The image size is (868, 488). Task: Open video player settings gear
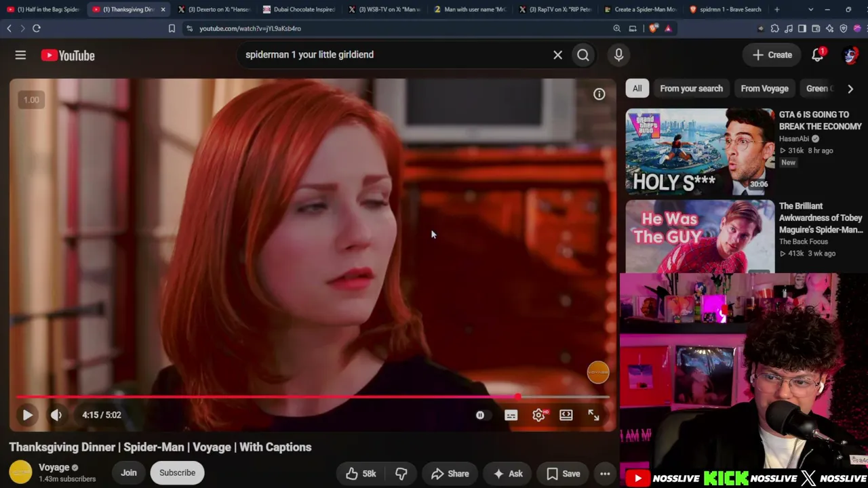pyautogui.click(x=538, y=415)
